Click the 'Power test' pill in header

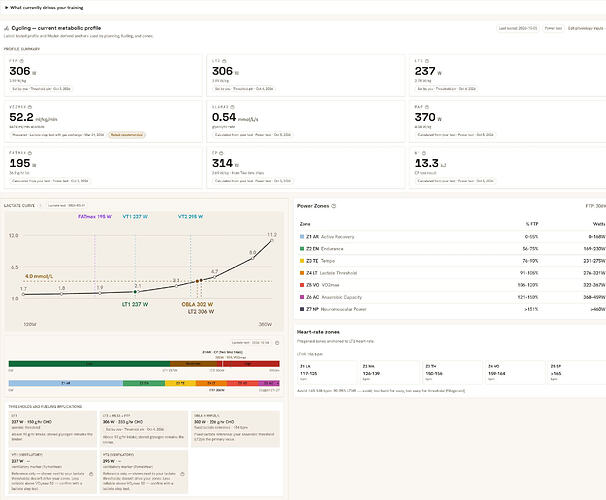click(x=553, y=28)
